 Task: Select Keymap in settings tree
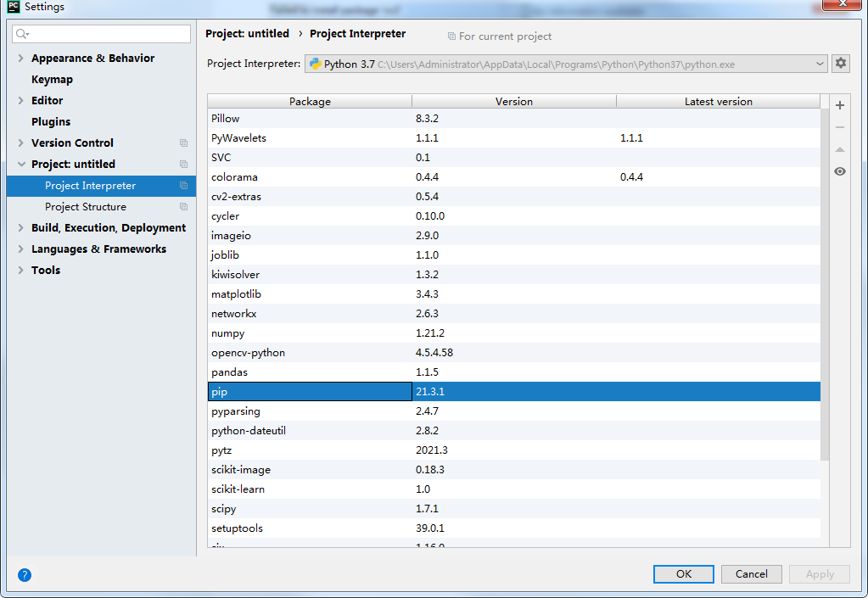coord(52,80)
